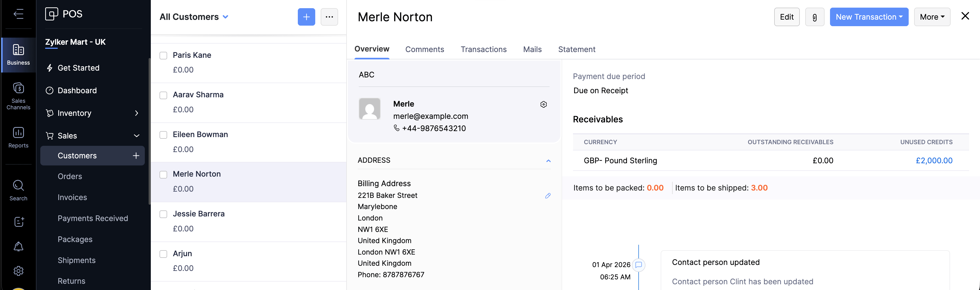Click Merle's contact avatar thumbnail
Image resolution: width=980 pixels, height=290 pixels.
(369, 108)
